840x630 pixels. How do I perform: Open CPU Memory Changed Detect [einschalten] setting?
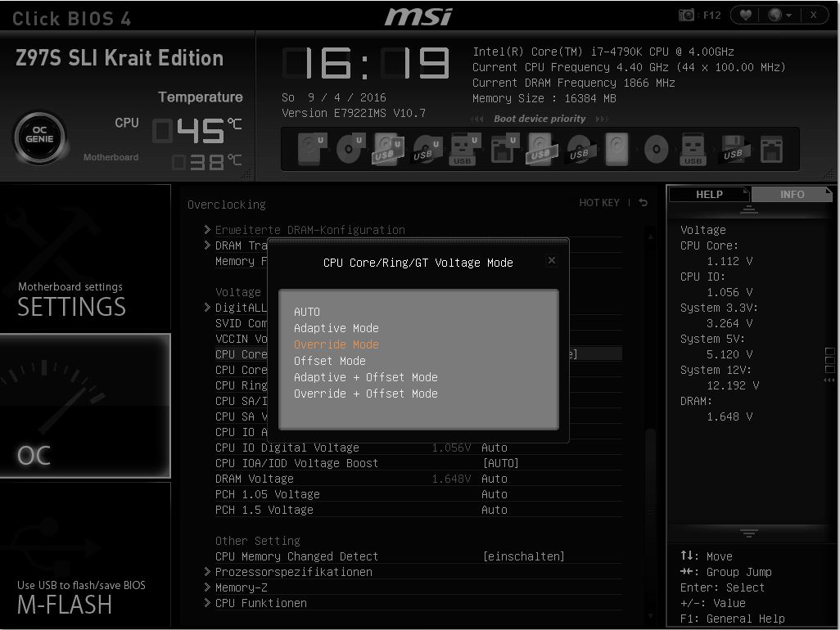pos(418,556)
